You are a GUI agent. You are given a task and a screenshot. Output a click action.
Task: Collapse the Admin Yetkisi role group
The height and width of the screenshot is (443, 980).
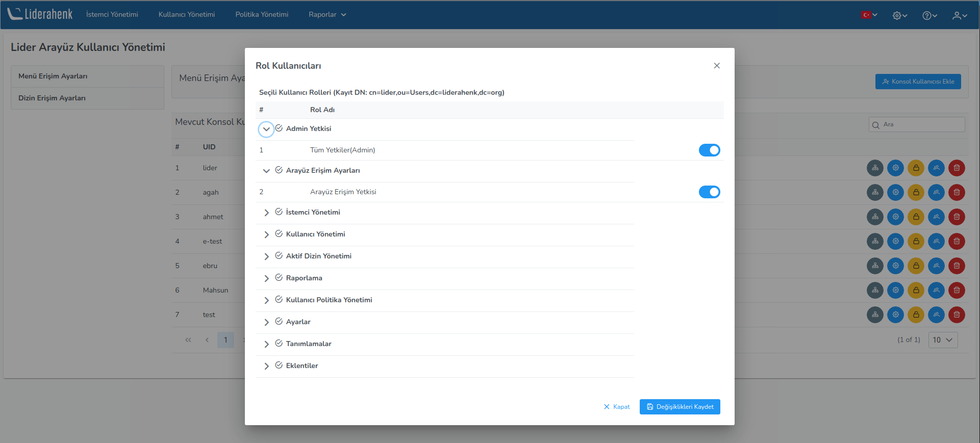[266, 129]
